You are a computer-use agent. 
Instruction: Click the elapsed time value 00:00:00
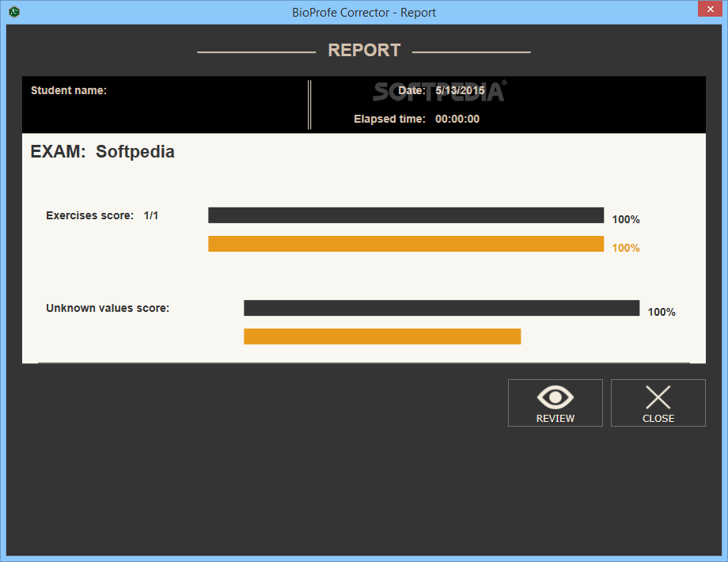click(x=457, y=119)
